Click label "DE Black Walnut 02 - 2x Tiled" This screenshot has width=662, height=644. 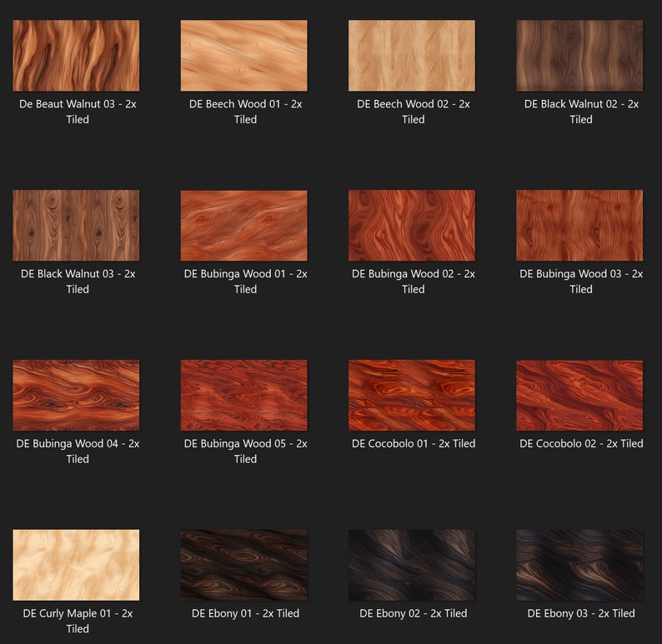pos(581,112)
